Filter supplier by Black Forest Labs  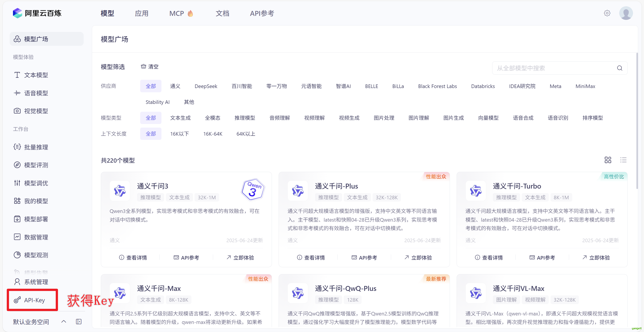coord(437,86)
